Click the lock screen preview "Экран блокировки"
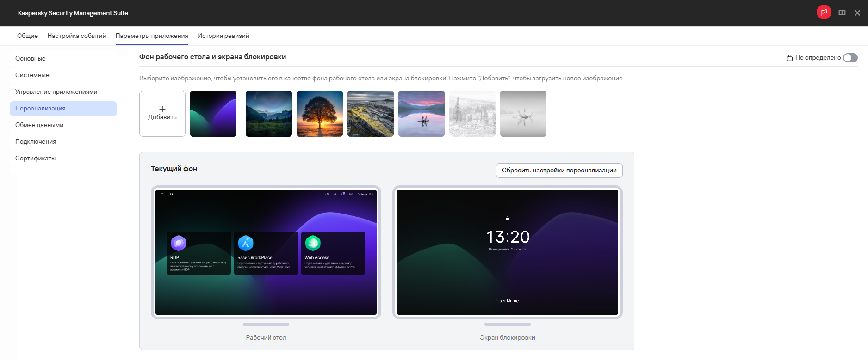868x360 pixels. click(507, 252)
